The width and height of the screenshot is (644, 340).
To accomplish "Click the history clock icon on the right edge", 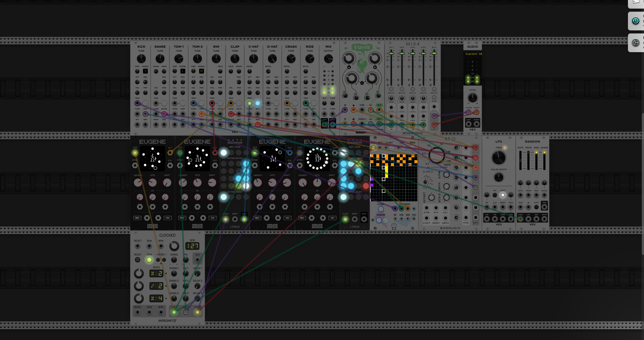I will point(636,21).
